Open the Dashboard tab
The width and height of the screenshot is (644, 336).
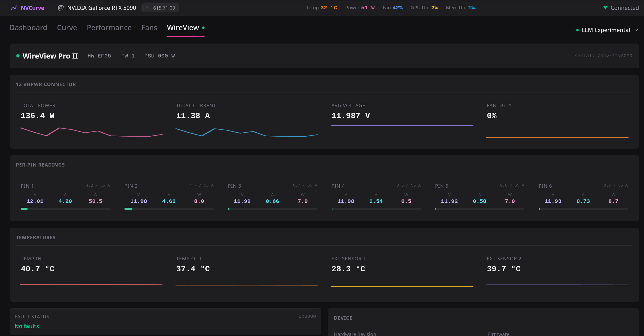[28, 28]
